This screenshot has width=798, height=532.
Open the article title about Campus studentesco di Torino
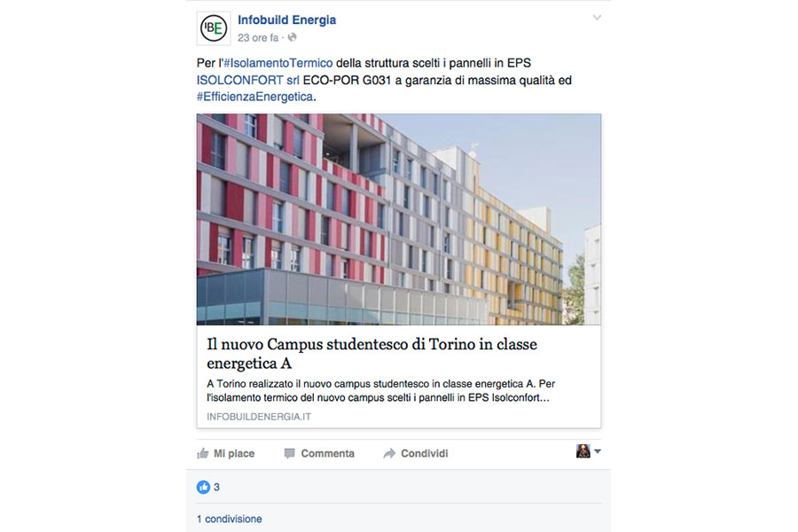tap(372, 353)
